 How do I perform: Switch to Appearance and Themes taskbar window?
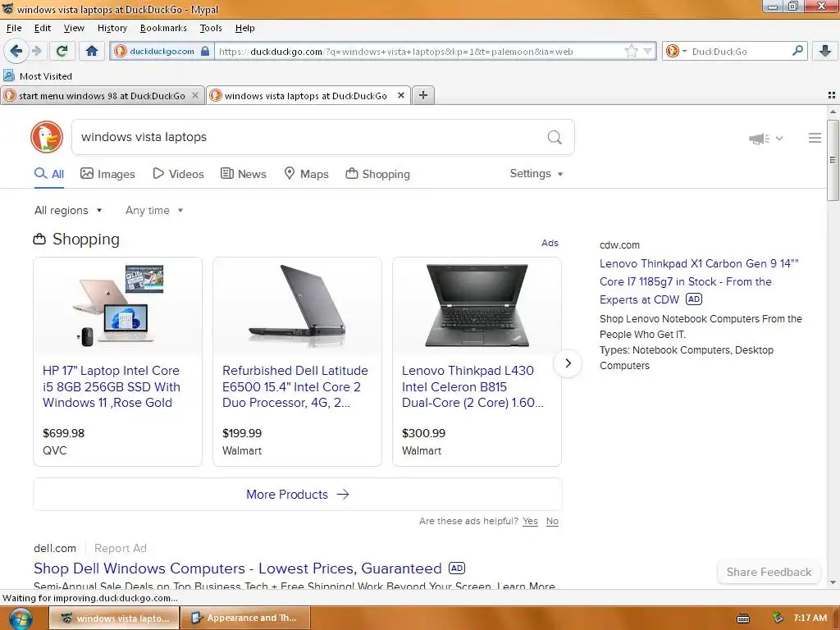click(x=245, y=619)
